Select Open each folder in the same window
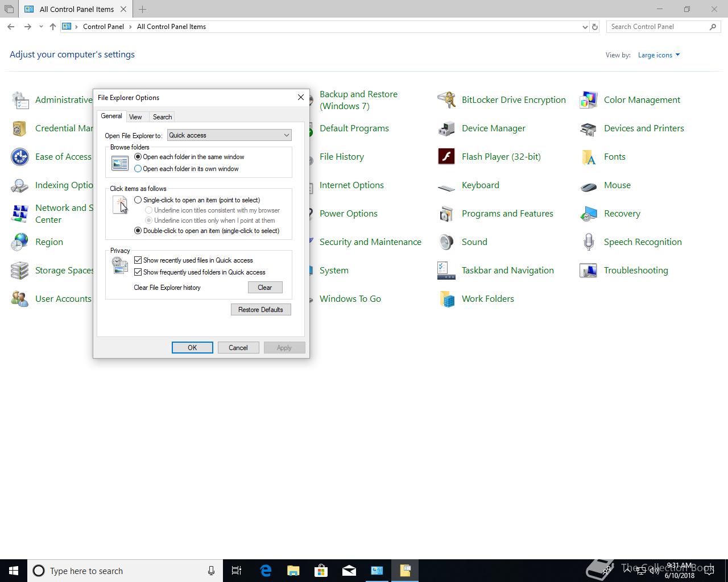Viewport: 728px width, 582px height. click(189, 157)
